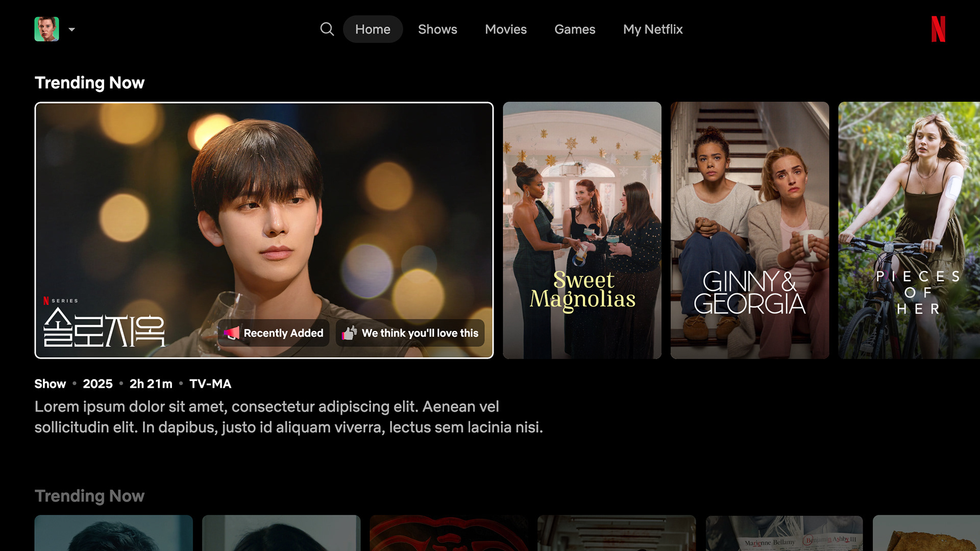
Task: Click the red Netflix N logo
Action: tap(938, 29)
